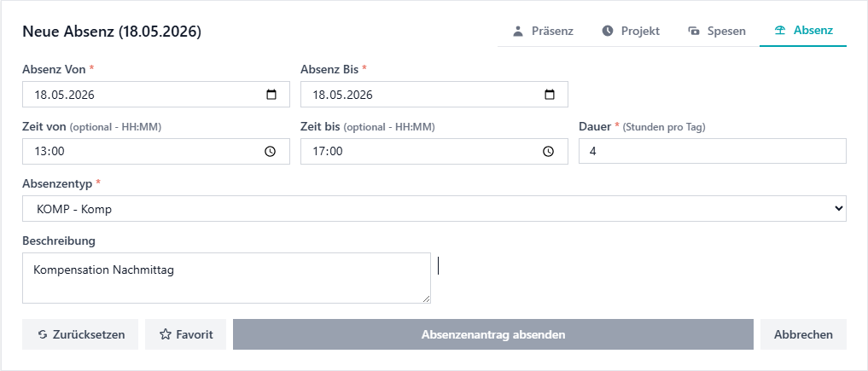Click the star icon on Favorit
Viewport: 868px width, 371px height.
tap(165, 334)
